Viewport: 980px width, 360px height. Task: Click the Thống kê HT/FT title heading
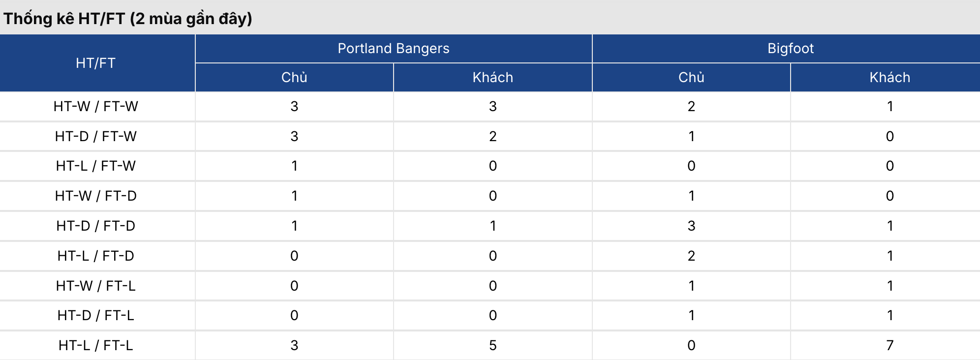[128, 19]
